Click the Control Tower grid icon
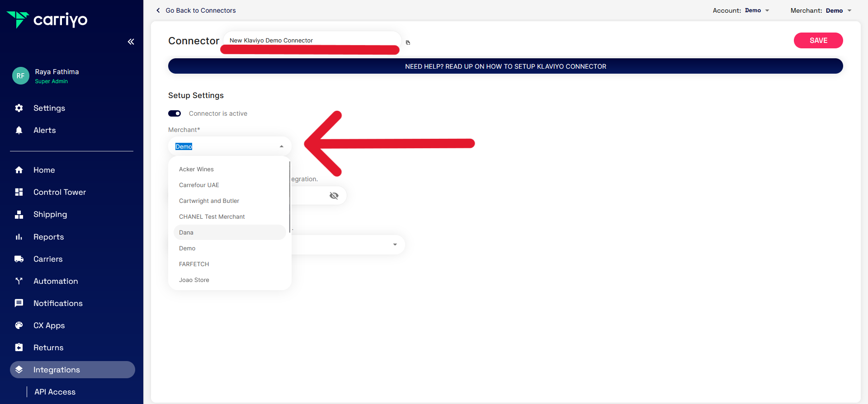This screenshot has width=868, height=404. 19,192
